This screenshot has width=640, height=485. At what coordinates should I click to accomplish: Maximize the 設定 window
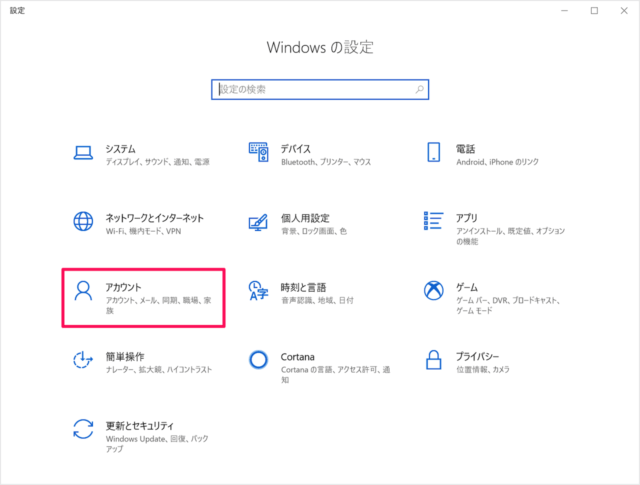coord(594,11)
